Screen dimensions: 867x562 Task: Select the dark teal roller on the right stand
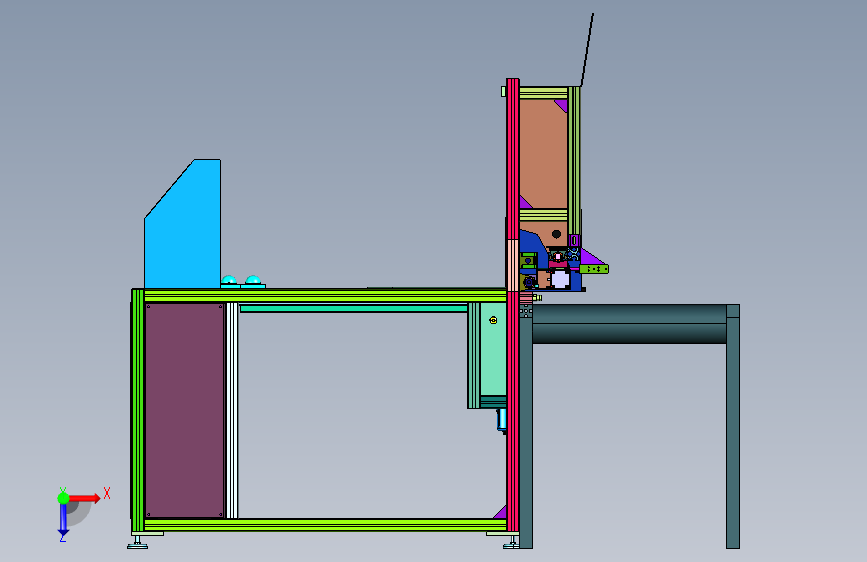point(629,324)
